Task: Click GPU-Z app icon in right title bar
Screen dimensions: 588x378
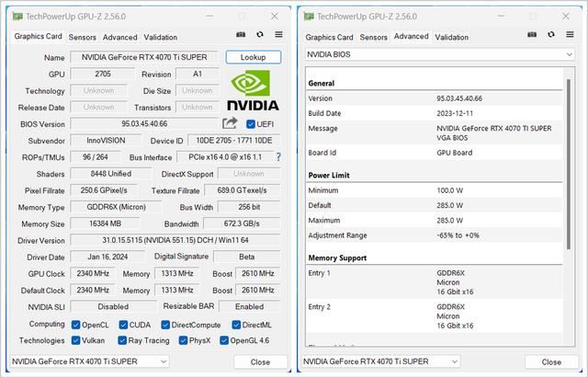Action: tap(309, 17)
